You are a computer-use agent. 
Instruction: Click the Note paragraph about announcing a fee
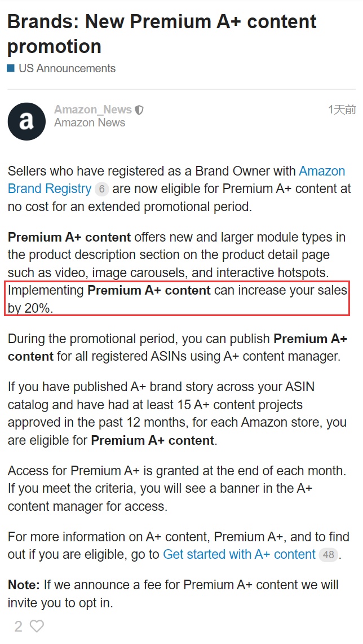pos(173,593)
